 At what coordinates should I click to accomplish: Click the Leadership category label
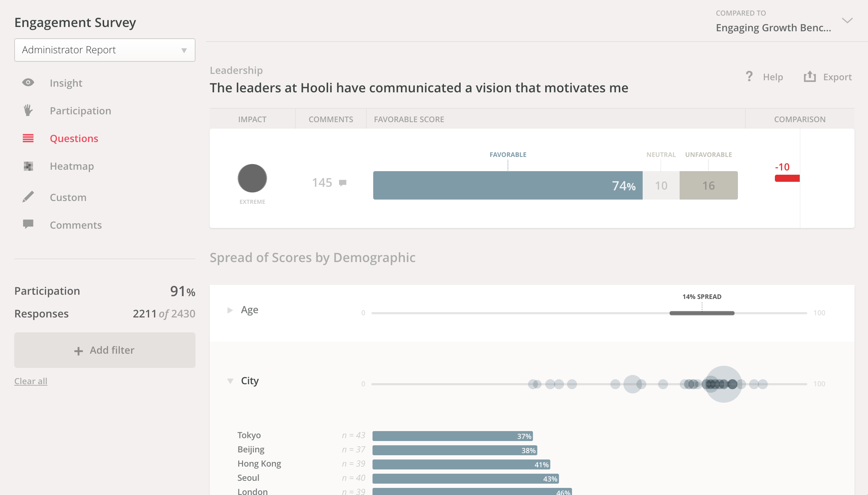pos(236,70)
